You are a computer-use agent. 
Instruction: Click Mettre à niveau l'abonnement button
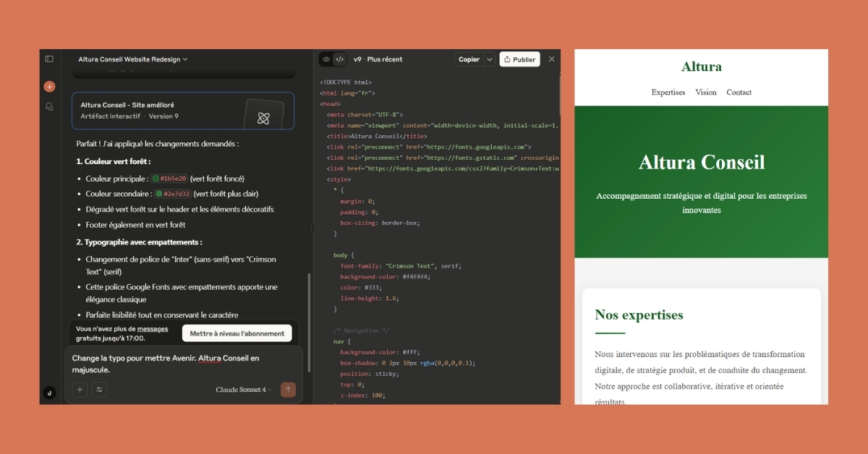click(x=237, y=333)
